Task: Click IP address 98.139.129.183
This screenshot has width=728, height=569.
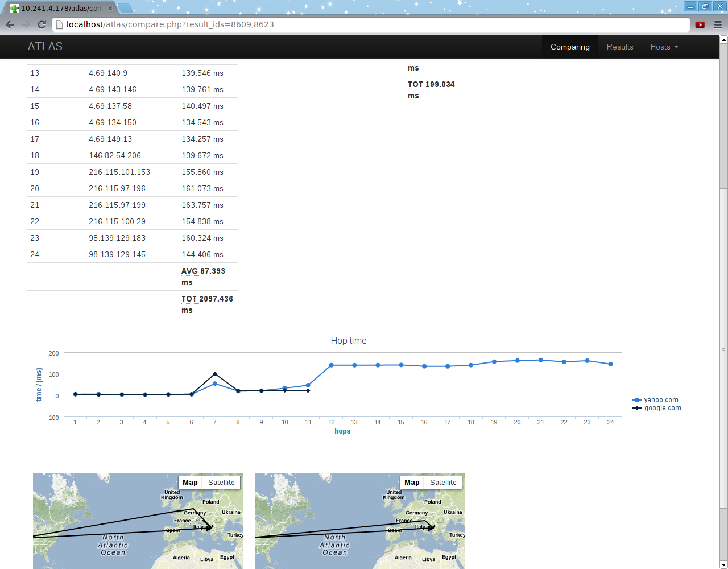Action: tap(117, 238)
